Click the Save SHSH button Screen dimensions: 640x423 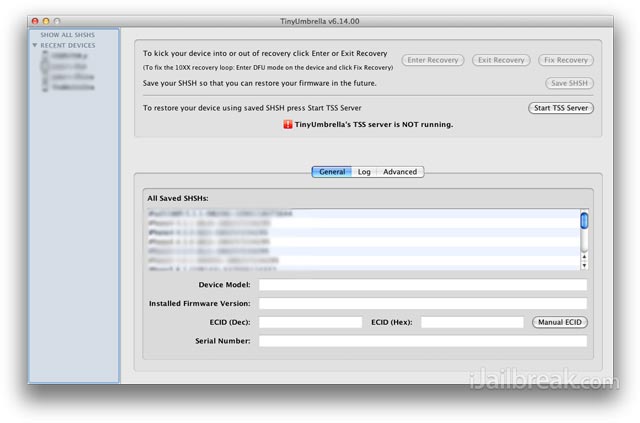click(569, 83)
